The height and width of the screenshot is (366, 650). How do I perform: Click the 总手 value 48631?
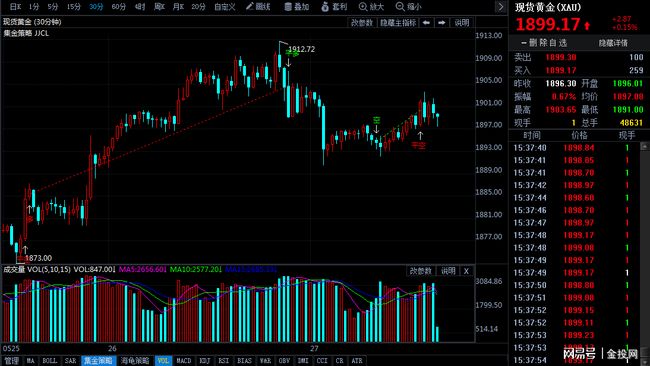click(x=631, y=123)
